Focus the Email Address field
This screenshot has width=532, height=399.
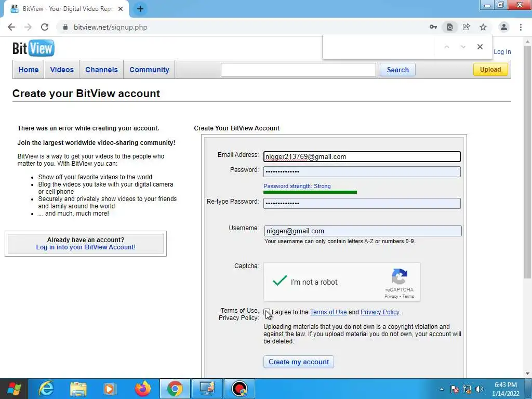click(362, 156)
